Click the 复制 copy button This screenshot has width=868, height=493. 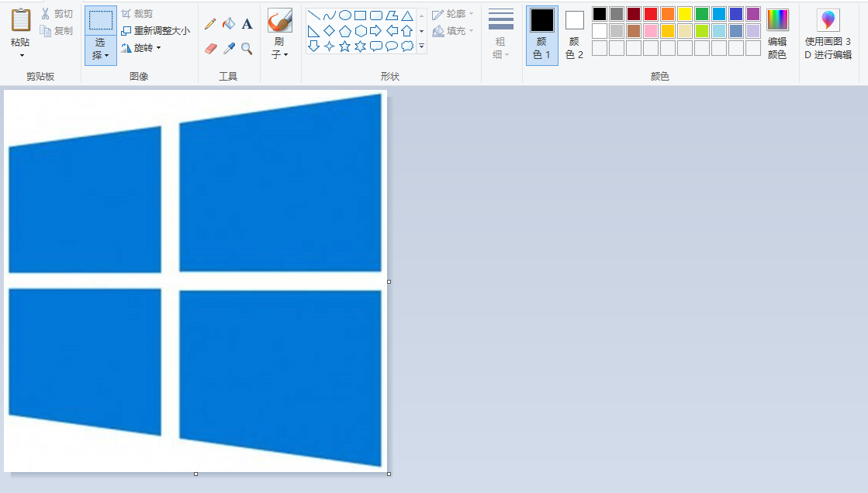click(57, 31)
